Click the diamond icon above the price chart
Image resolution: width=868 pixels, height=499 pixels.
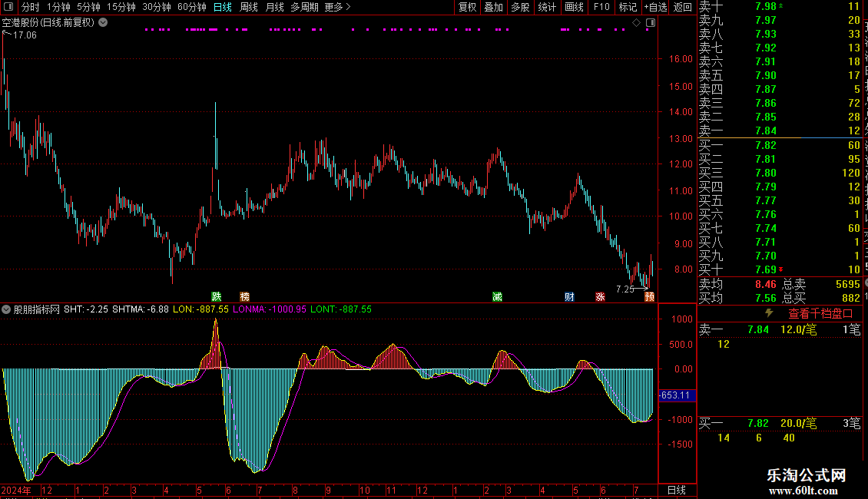pos(637,23)
